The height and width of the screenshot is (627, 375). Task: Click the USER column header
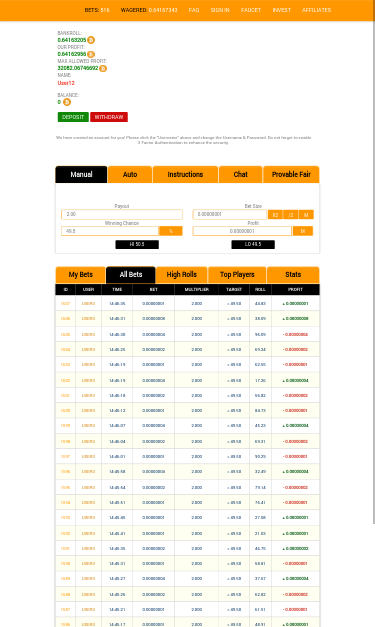pos(88,290)
